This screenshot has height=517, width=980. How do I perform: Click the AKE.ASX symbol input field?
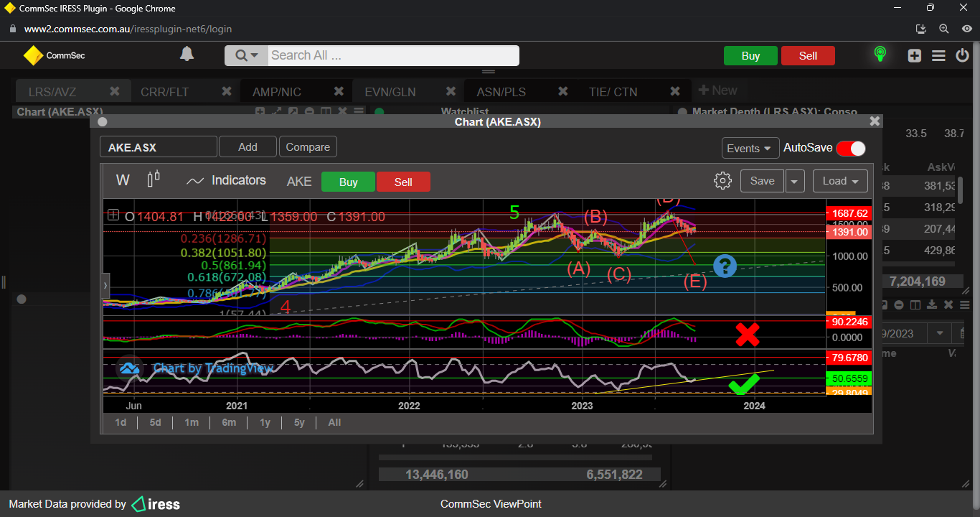pyautogui.click(x=158, y=147)
